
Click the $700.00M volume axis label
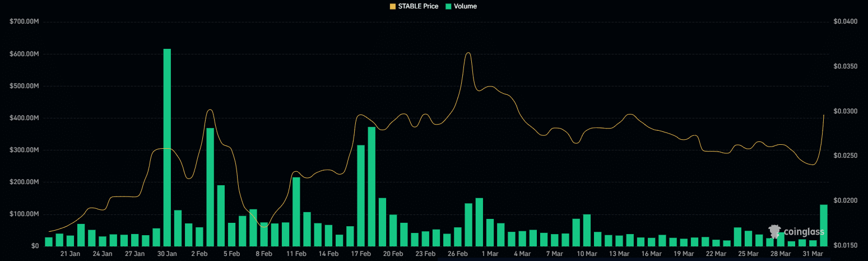coord(24,22)
